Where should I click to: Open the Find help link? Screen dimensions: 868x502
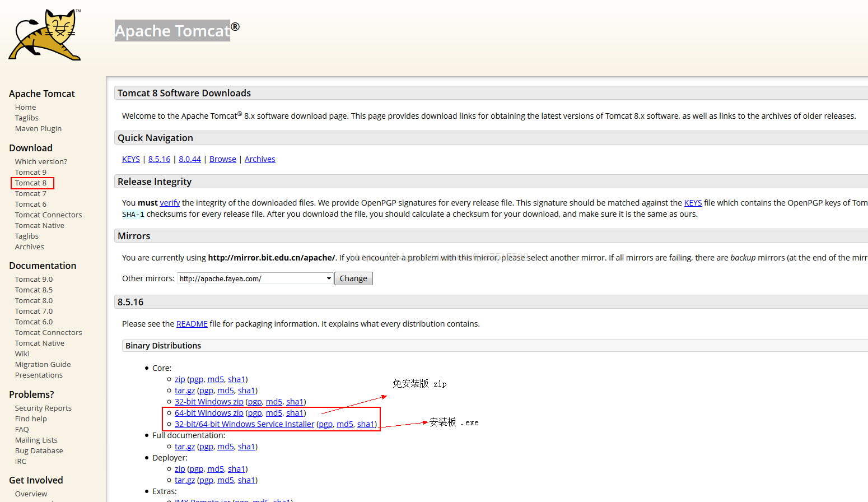click(x=31, y=419)
